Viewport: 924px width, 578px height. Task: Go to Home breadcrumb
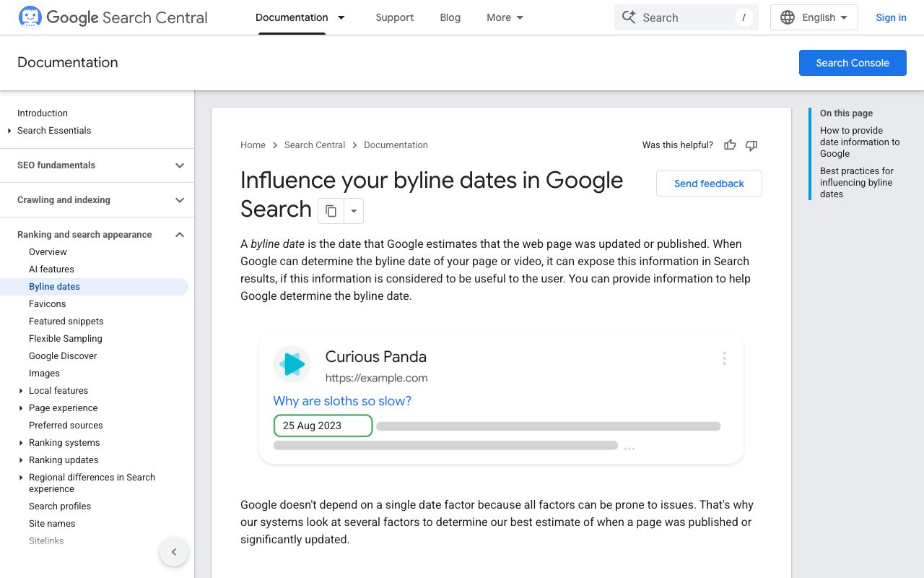point(253,145)
